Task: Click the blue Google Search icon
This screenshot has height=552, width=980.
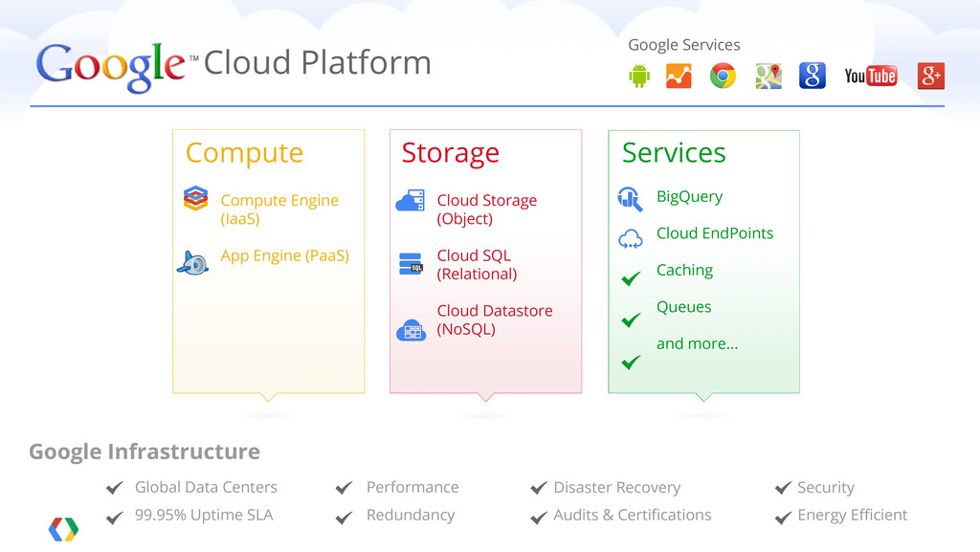Action: [x=812, y=76]
